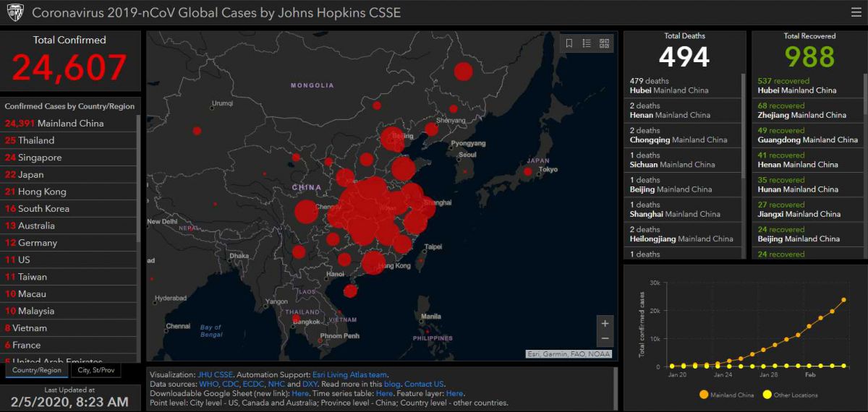Open the map bookmarks tool
Image resolution: width=868 pixels, height=412 pixels.
[569, 44]
